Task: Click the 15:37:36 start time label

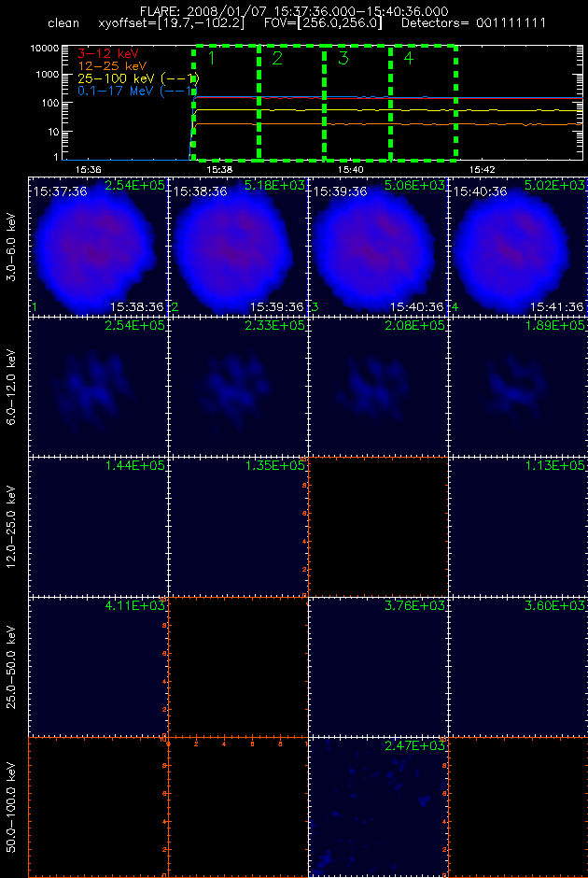Action: pos(60,191)
